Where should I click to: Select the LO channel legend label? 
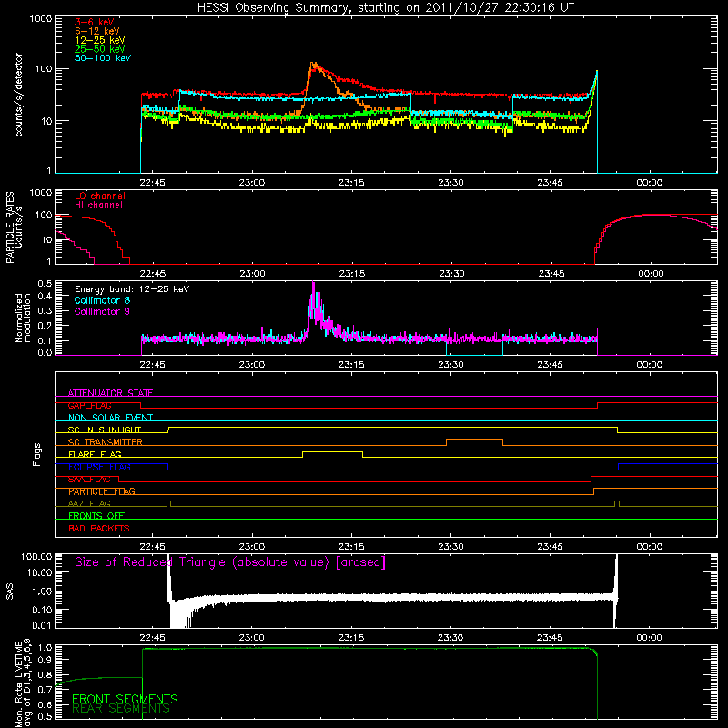click(100, 196)
